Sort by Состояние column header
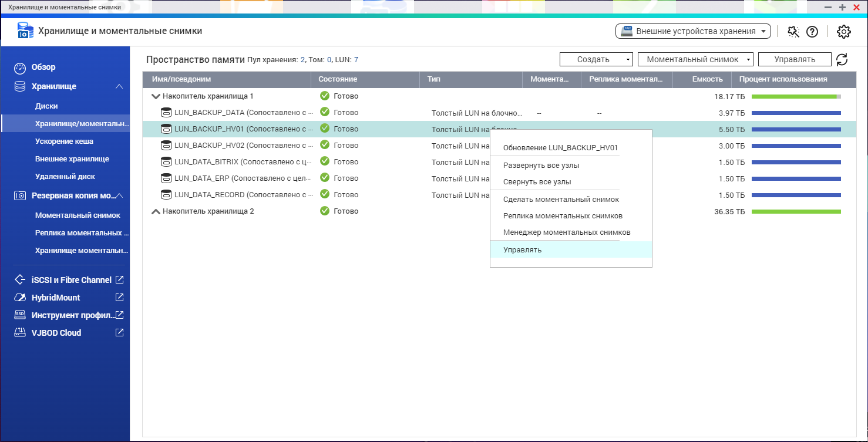868x442 pixels. (365, 79)
